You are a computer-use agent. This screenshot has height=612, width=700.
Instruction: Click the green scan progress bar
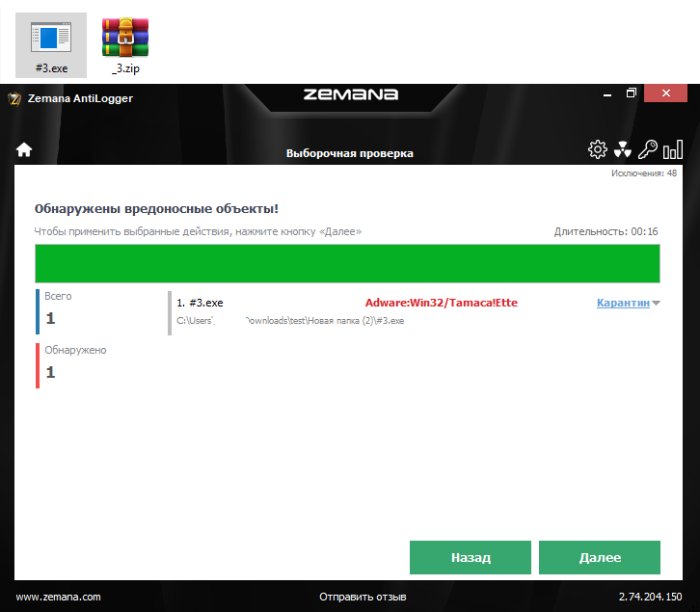point(347,263)
